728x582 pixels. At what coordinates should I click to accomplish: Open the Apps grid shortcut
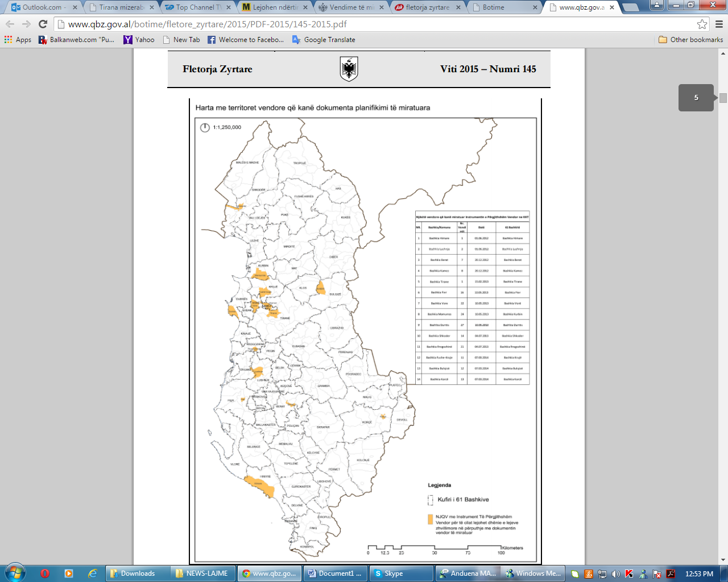18,40
